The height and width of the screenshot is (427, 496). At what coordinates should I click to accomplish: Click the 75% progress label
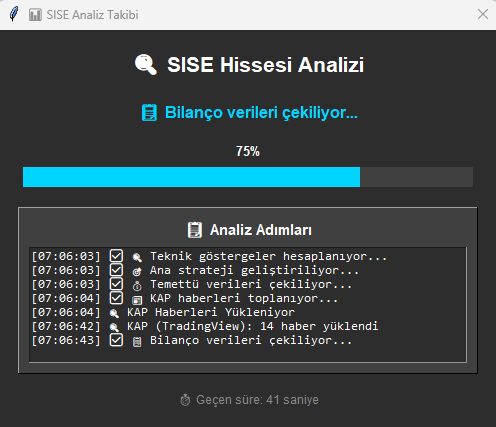[x=248, y=151]
